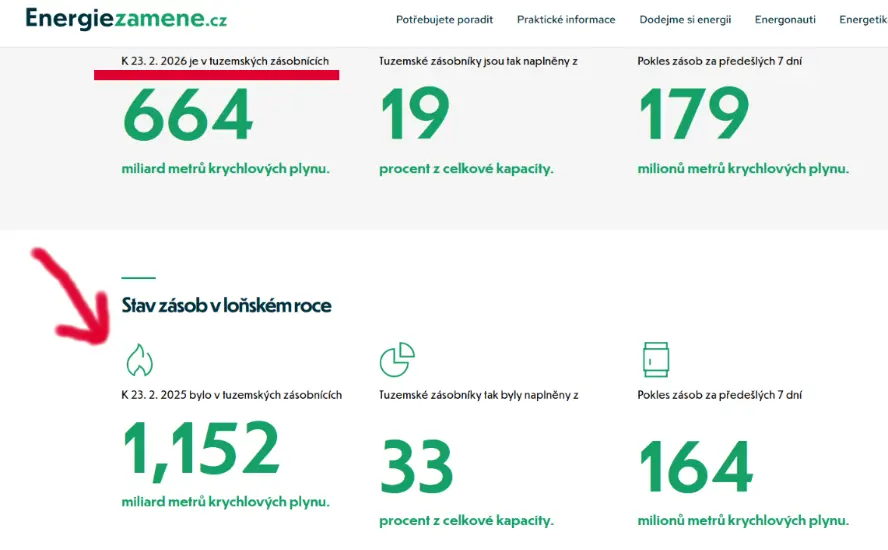Click the gas storage tank icon
This screenshot has width=888, height=550.
pyautogui.click(x=655, y=359)
